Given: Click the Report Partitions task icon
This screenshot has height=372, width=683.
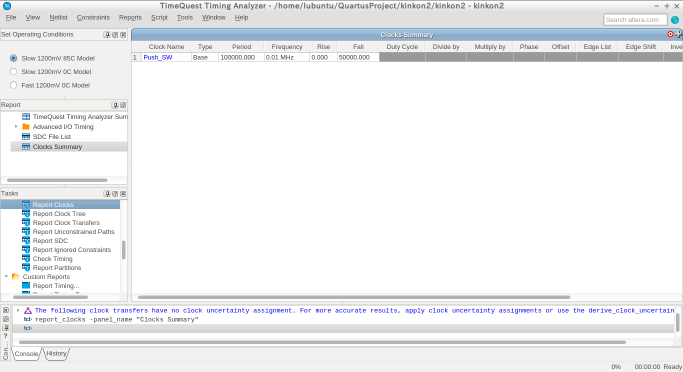Looking at the screenshot, I should coord(26,267).
